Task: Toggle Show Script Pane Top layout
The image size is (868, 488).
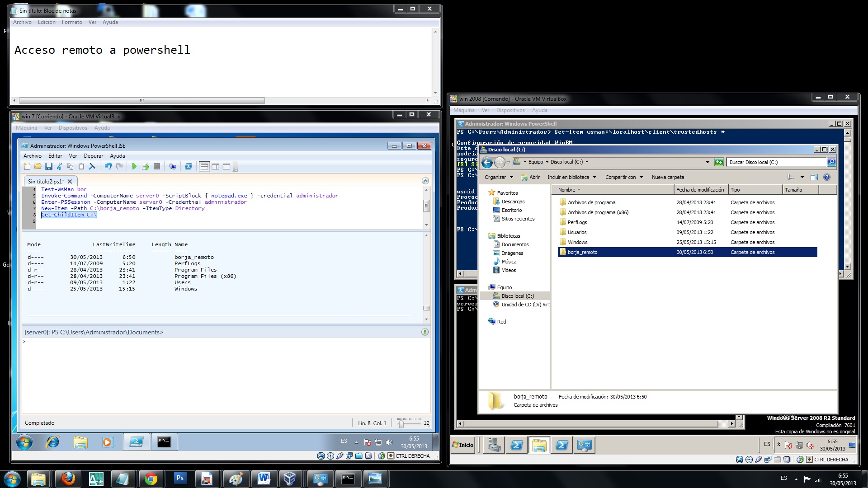Action: click(x=204, y=167)
